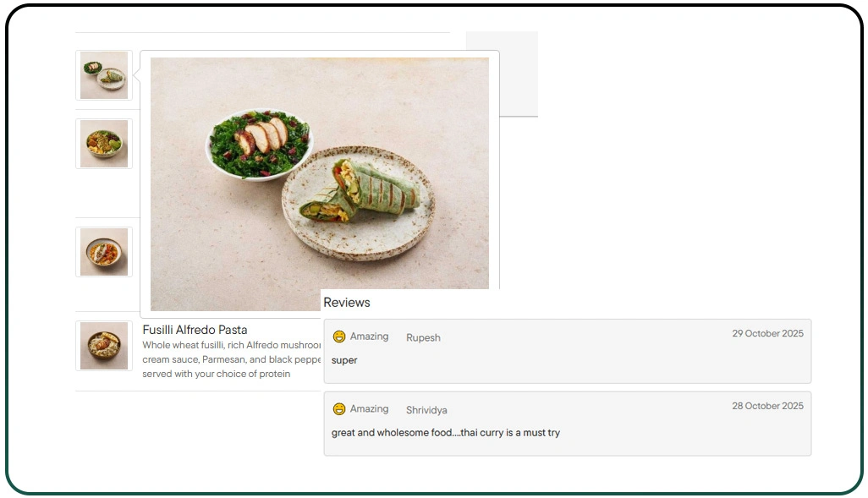Click the Amazing rating badge beside Rupesh
868x498 pixels.
(x=370, y=336)
